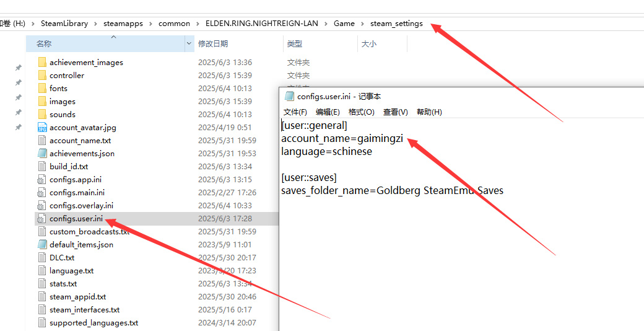Click the Notepad icon in title bar
644x331 pixels.
tap(289, 96)
